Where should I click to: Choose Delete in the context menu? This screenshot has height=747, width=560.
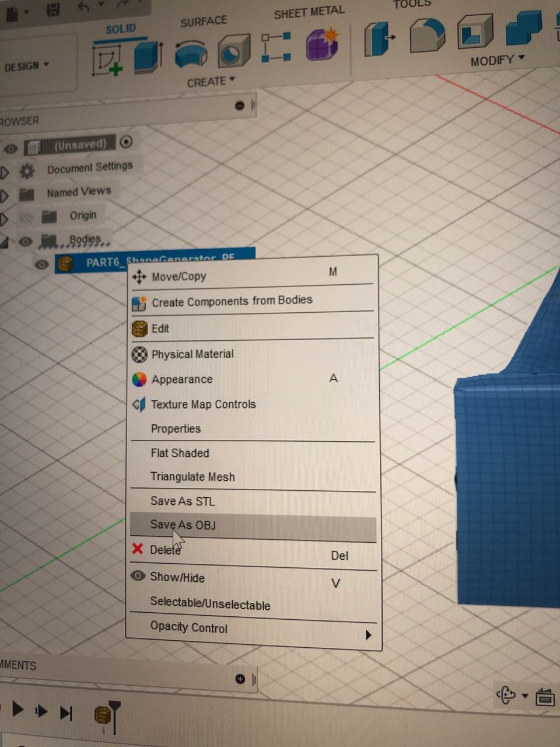253,551
